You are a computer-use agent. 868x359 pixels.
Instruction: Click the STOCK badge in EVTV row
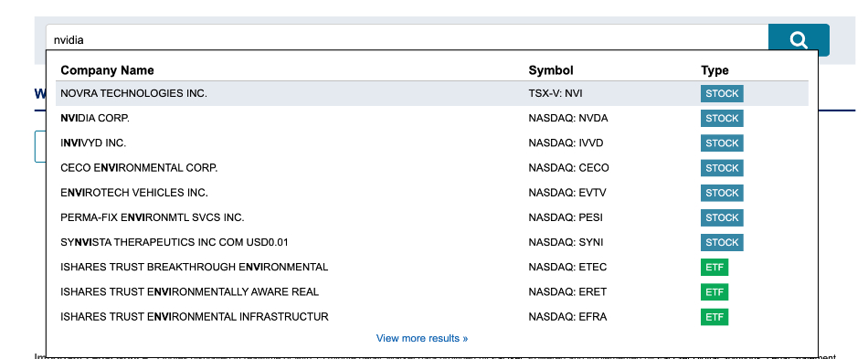tap(722, 193)
